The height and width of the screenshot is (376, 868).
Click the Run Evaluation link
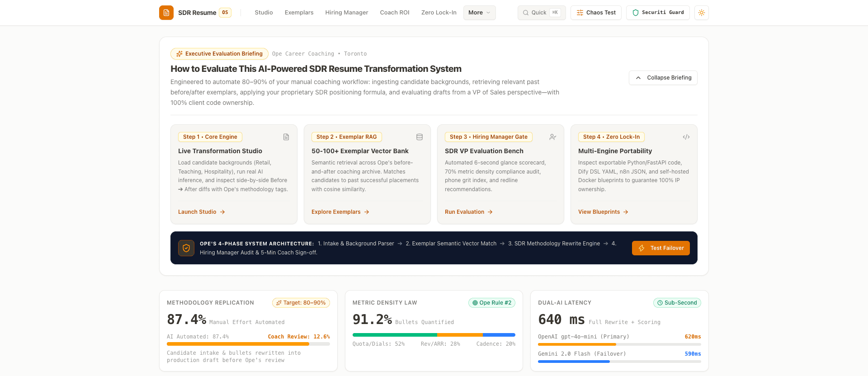coord(469,212)
